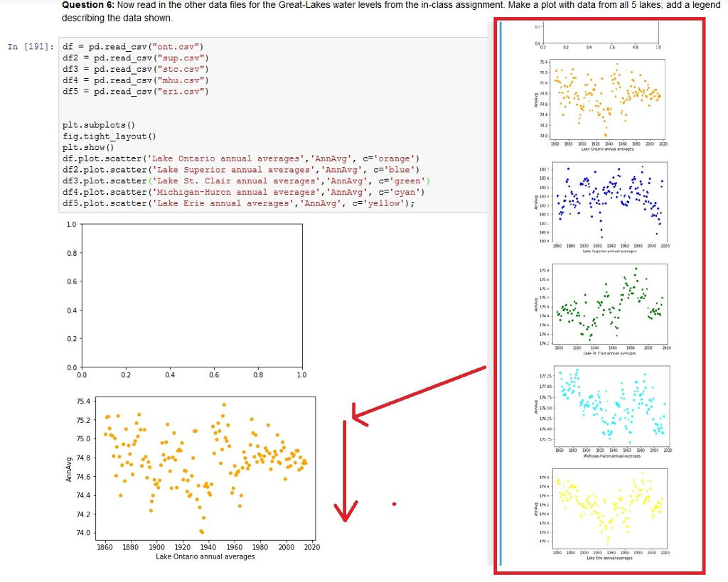The image size is (728, 582).
Task: Click the In [191] cell prompt
Action: [x=29, y=46]
